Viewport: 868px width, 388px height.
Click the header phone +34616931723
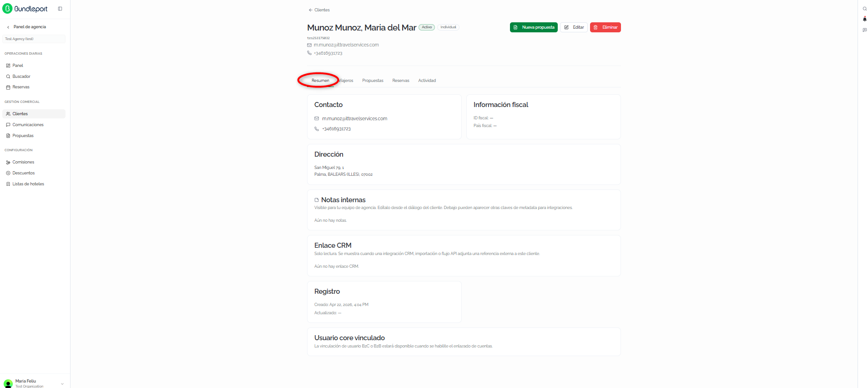(328, 53)
